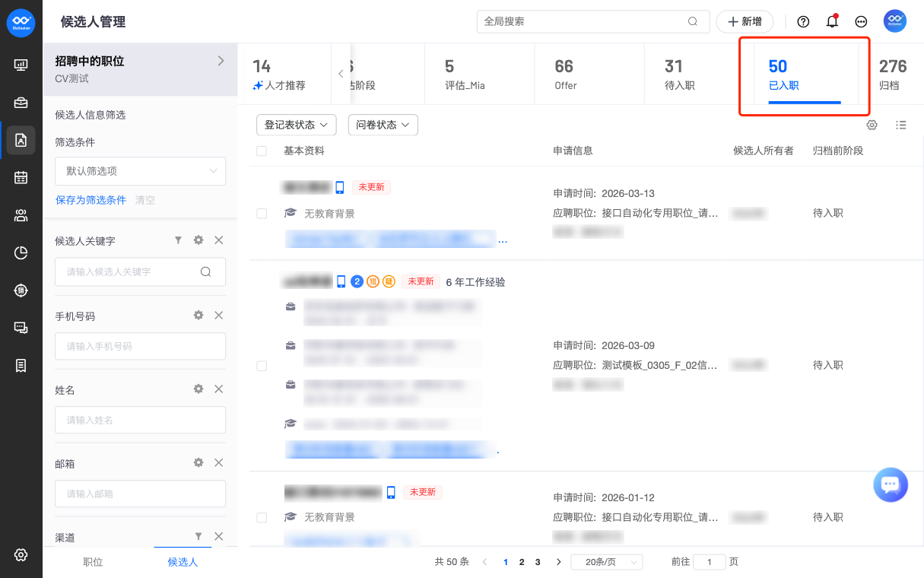This screenshot has height=578, width=924.
Task: Open the help question mark icon
Action: coord(803,21)
